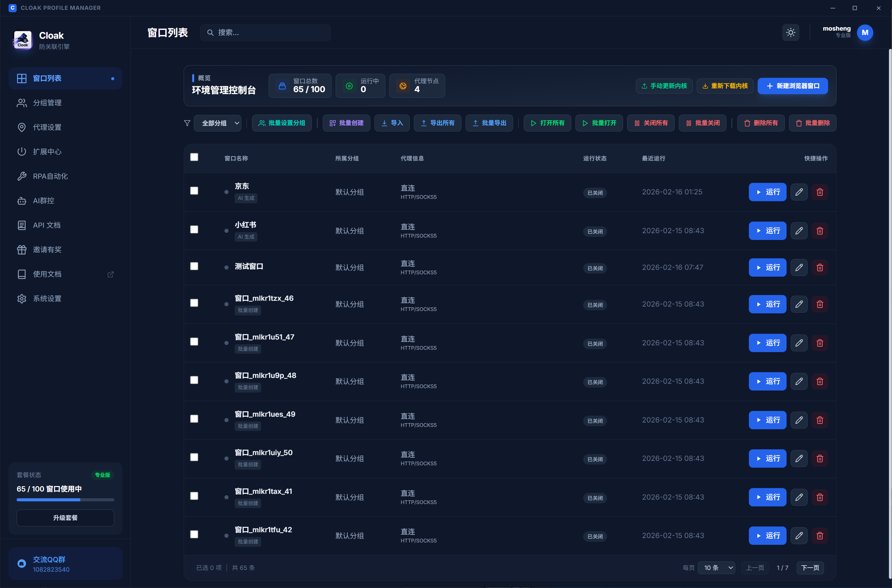The width and height of the screenshot is (892, 588).
Task: Select the checkbox for 窗口_mlkr1u51_47
Action: [x=194, y=342]
